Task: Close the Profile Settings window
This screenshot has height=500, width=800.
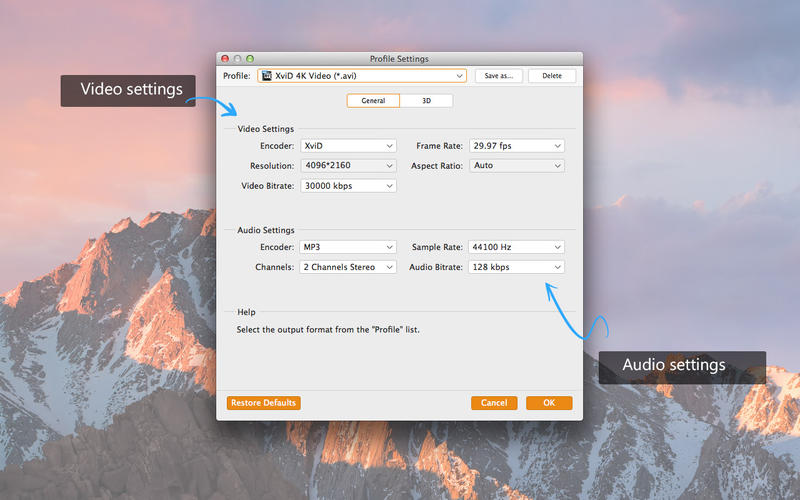Action: (225, 59)
